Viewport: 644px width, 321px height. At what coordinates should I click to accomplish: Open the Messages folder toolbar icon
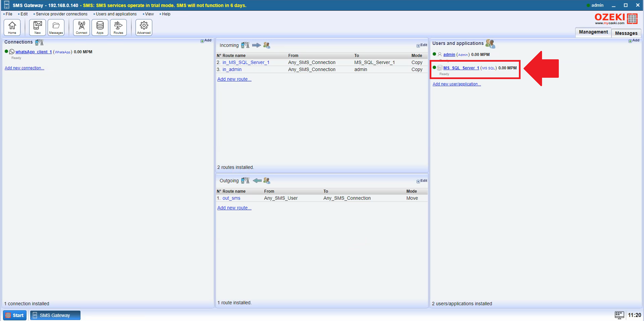(56, 27)
